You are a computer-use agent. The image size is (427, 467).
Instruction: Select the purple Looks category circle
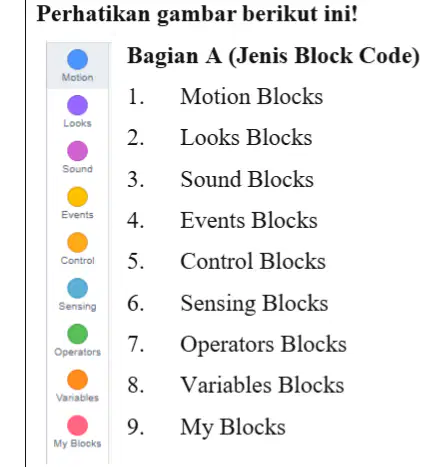[77, 105]
